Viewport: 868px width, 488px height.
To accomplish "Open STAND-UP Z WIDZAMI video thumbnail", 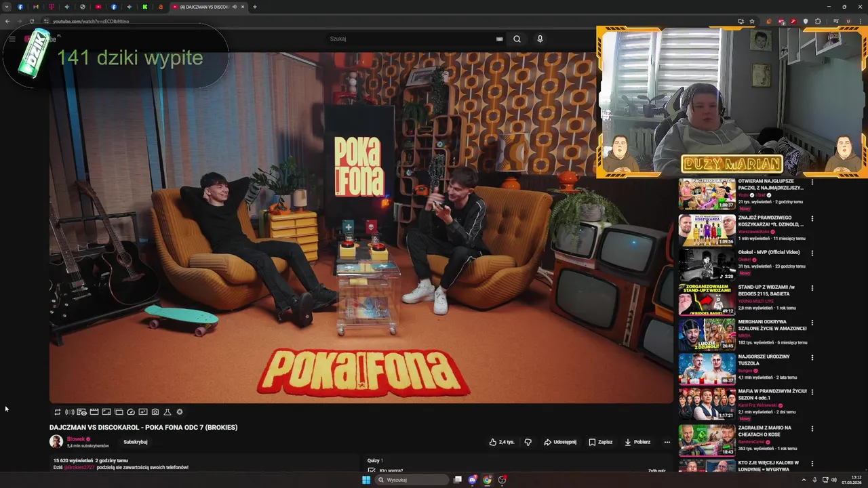I will click(x=707, y=299).
